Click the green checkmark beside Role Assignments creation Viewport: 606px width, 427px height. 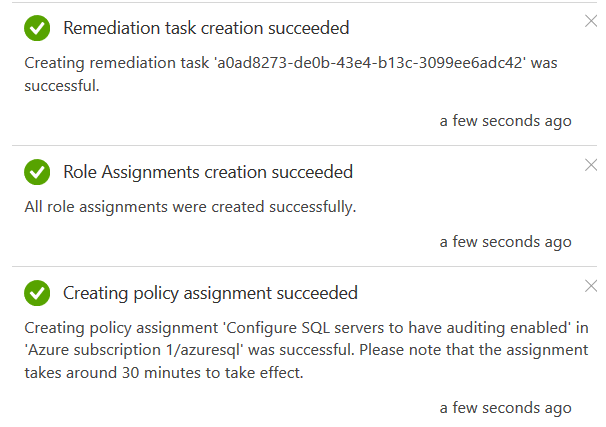click(37, 173)
